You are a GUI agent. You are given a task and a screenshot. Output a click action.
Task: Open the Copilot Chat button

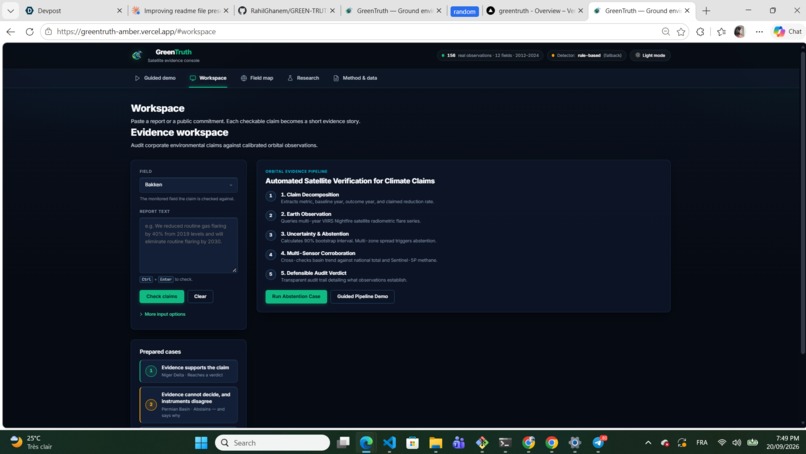click(x=787, y=32)
